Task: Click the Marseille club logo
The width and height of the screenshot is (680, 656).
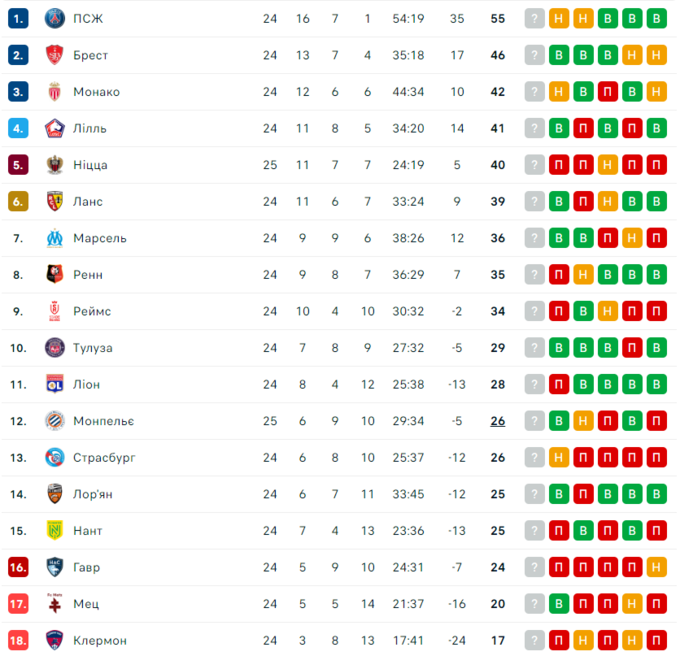Action: click(x=55, y=238)
